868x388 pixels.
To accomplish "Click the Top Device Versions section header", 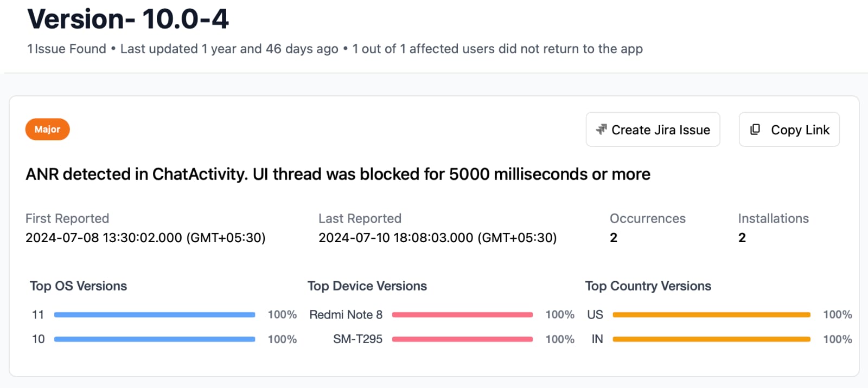I will (x=367, y=286).
